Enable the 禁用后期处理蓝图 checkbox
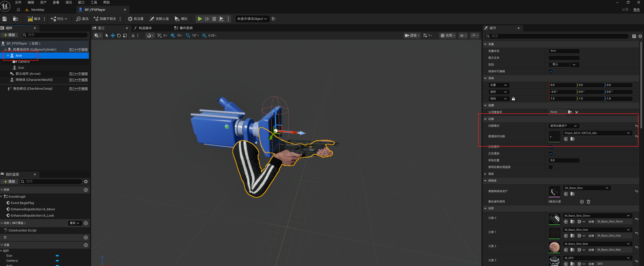Viewport: 644px width, 266px height. pyautogui.click(x=551, y=167)
